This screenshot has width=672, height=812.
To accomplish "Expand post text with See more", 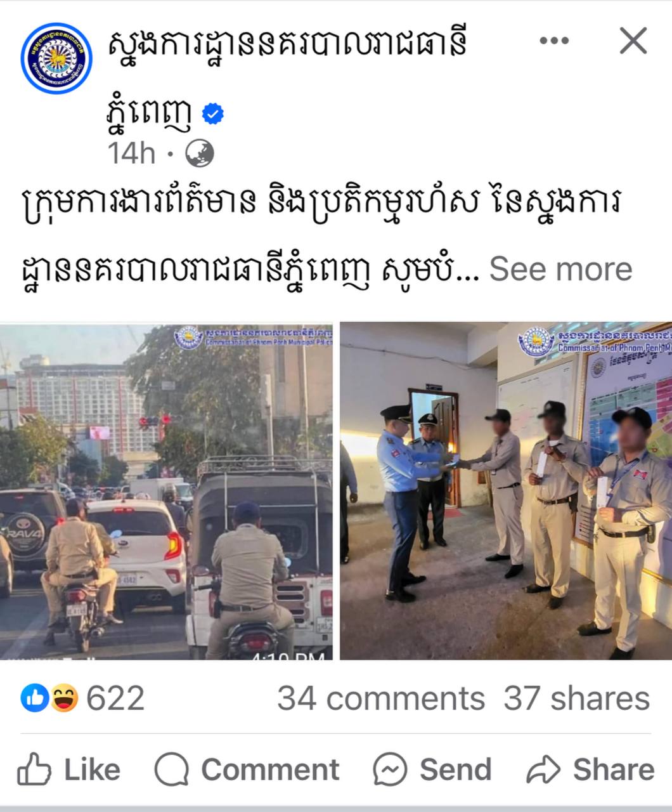I will [x=560, y=268].
